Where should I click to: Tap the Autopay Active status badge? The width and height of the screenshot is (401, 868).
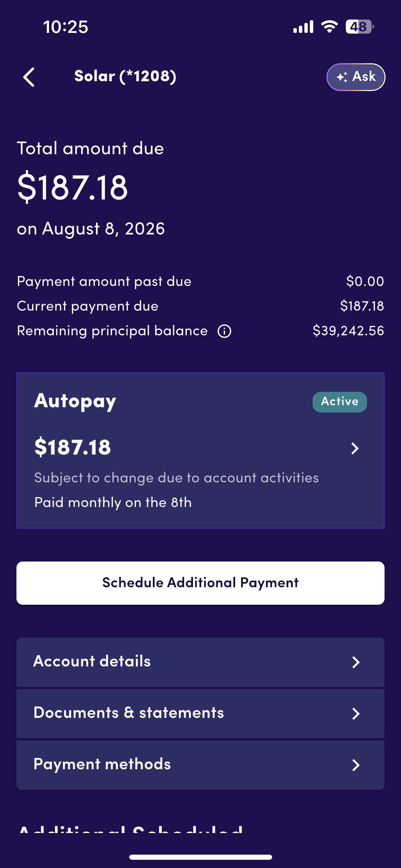(340, 402)
